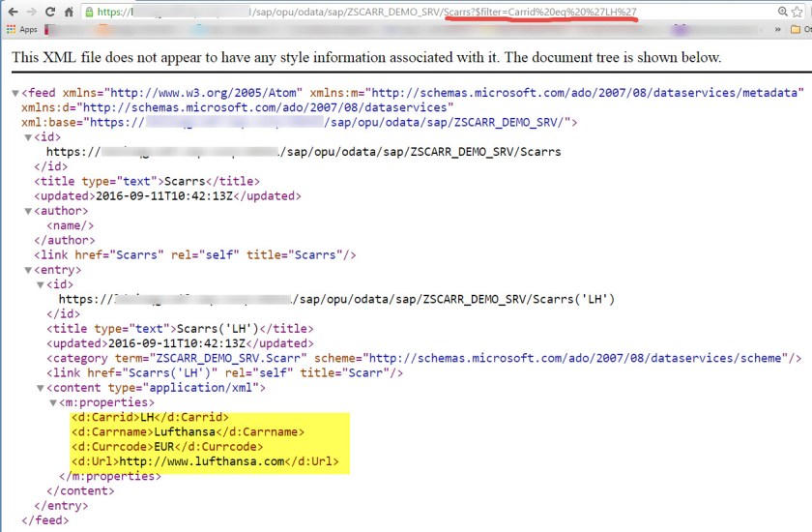Show hidden bookmarks via double chevron
The height and width of the screenshot is (532, 812).
tap(777, 30)
